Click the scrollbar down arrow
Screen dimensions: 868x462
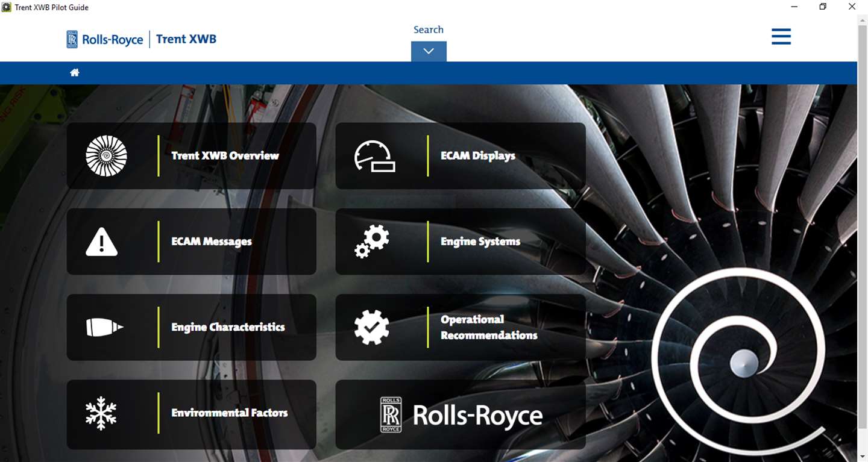click(863, 457)
